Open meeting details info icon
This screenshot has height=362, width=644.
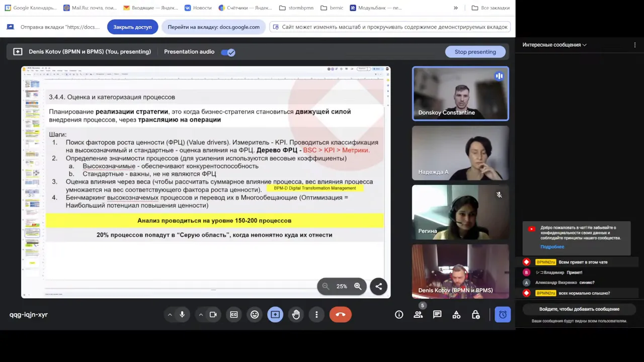tap(399, 315)
